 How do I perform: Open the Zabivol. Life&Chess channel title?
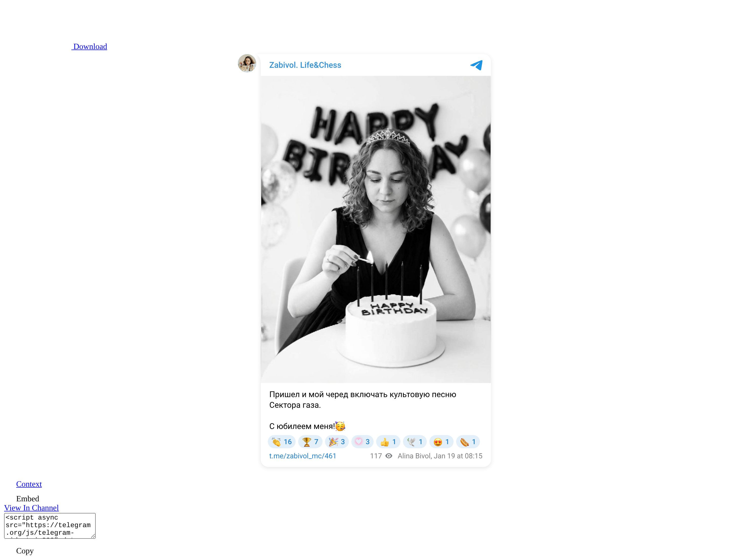[x=305, y=65]
